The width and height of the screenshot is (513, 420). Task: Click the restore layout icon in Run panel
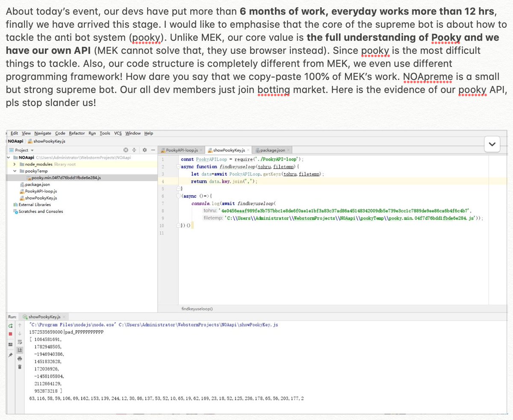(x=10, y=345)
